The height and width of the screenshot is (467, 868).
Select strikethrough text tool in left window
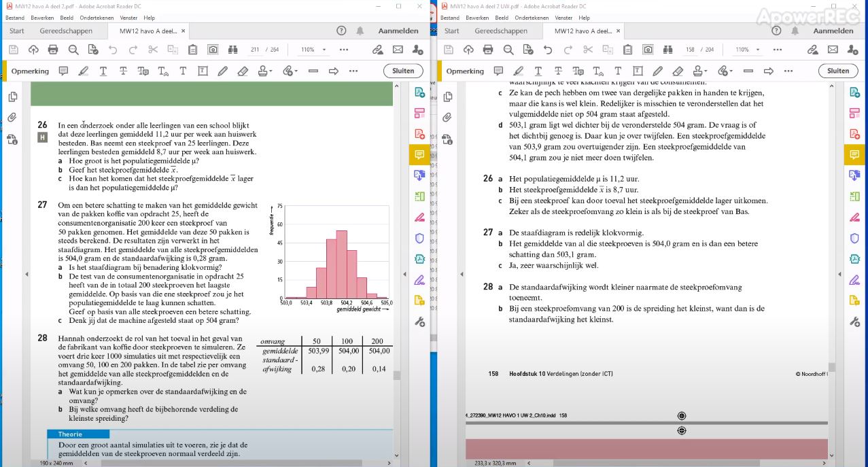123,71
